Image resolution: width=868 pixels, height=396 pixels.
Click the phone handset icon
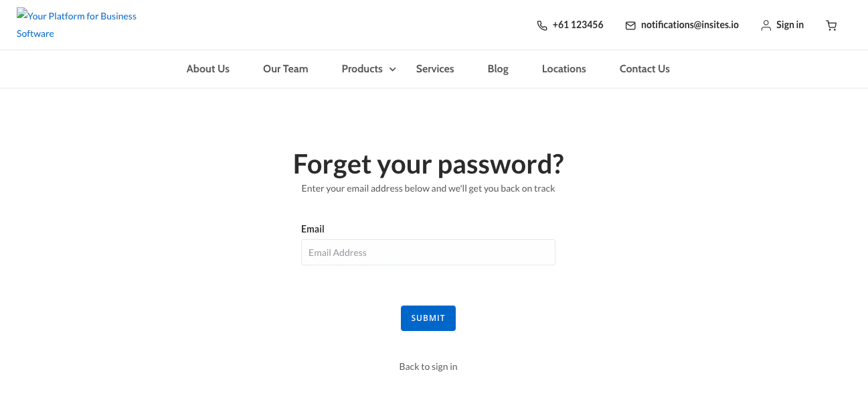point(542,25)
